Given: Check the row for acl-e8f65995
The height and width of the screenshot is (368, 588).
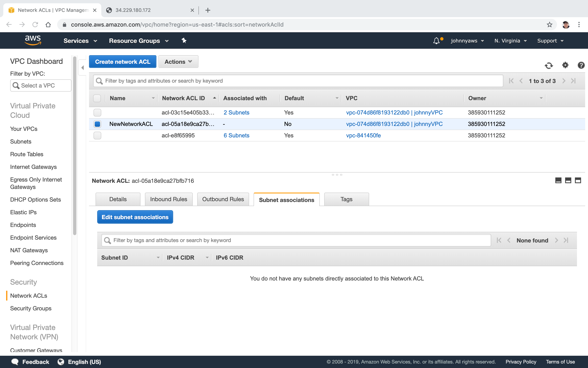Looking at the screenshot, I should (x=97, y=136).
